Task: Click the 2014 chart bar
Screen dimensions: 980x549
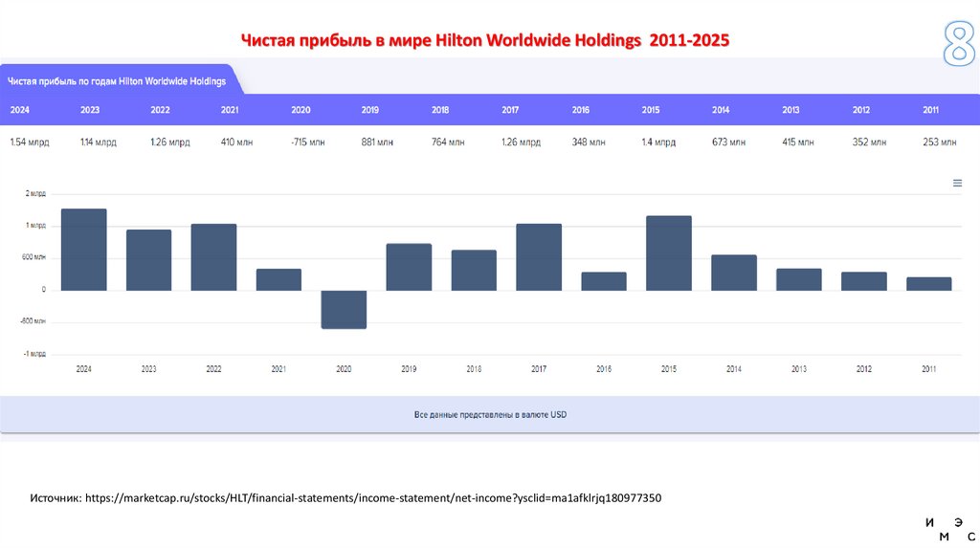Action: point(734,273)
